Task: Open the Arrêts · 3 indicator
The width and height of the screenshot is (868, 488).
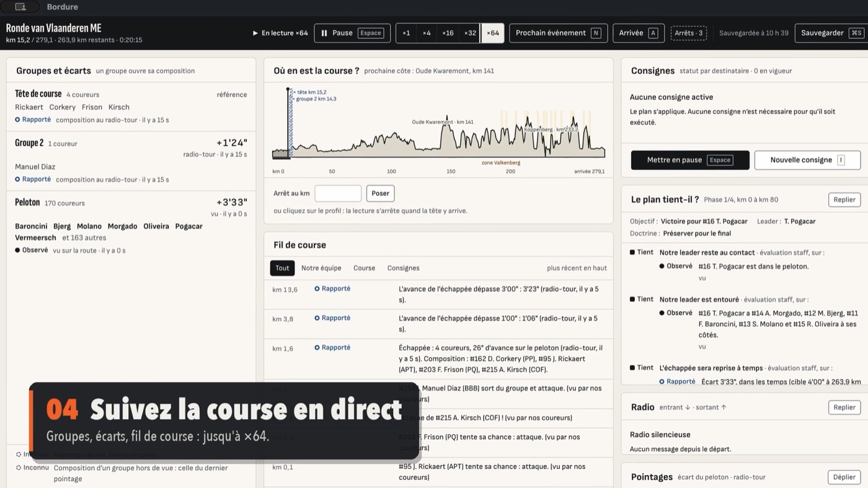Action: (x=689, y=33)
